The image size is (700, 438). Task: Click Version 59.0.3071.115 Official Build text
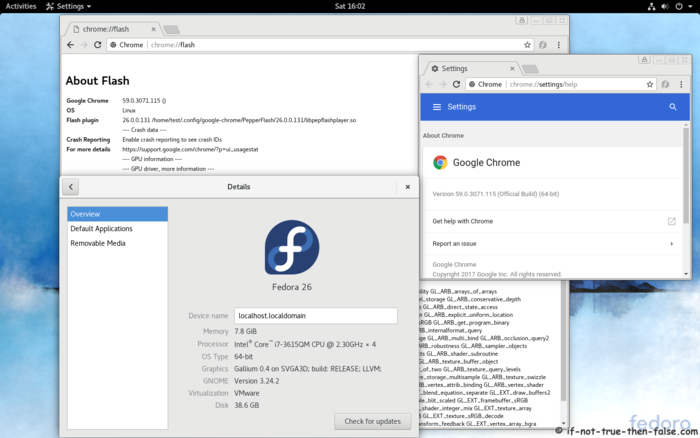point(496,194)
